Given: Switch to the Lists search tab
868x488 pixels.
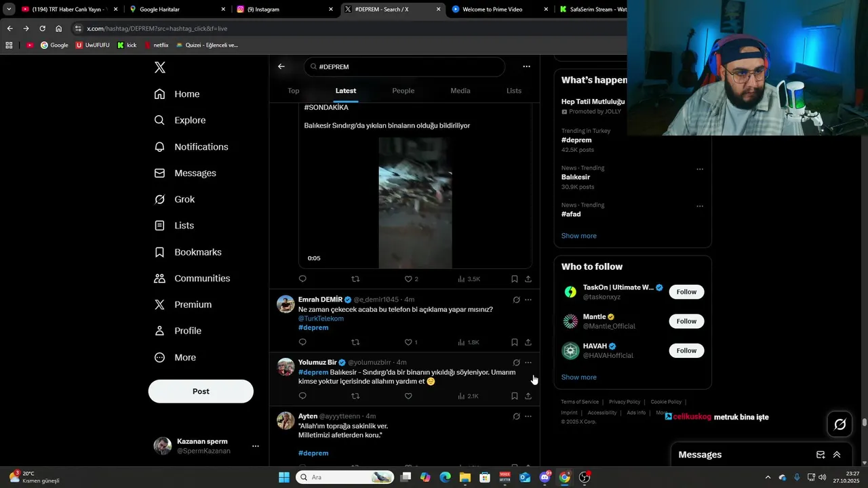Looking at the screenshot, I should coord(514,91).
